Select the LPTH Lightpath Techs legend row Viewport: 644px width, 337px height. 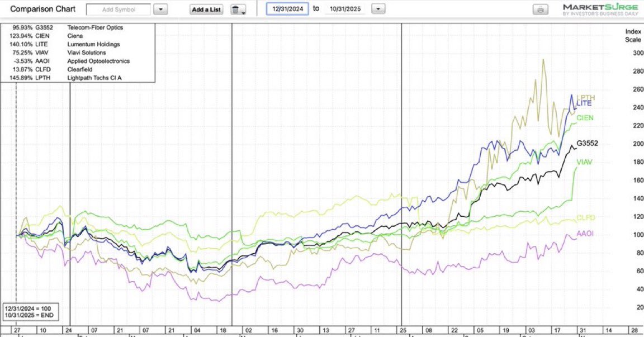coord(66,78)
